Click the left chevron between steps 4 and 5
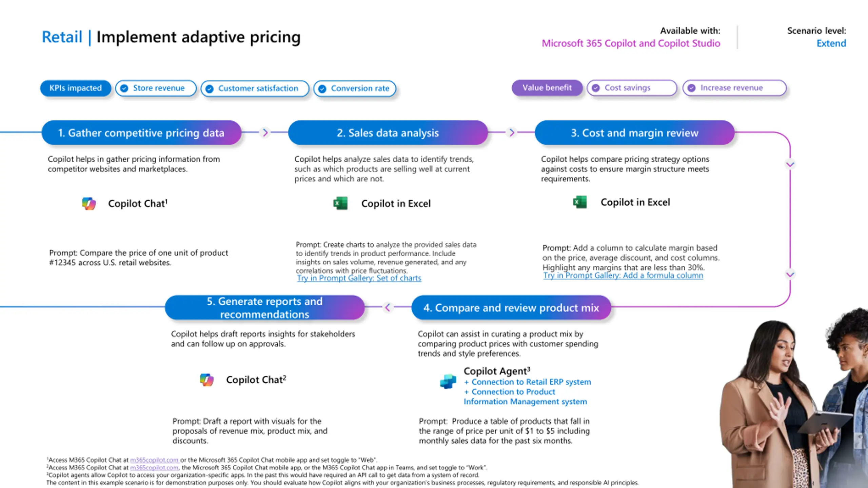Image resolution: width=868 pixels, height=488 pixels. [x=388, y=307]
